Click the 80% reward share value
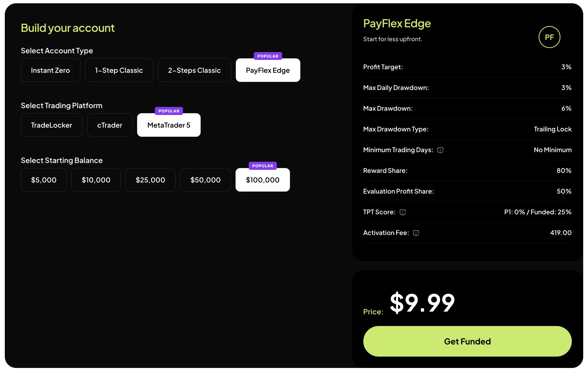588x372 pixels. (x=564, y=171)
